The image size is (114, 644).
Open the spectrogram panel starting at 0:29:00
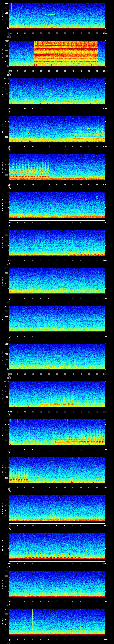[x=57, y=584]
